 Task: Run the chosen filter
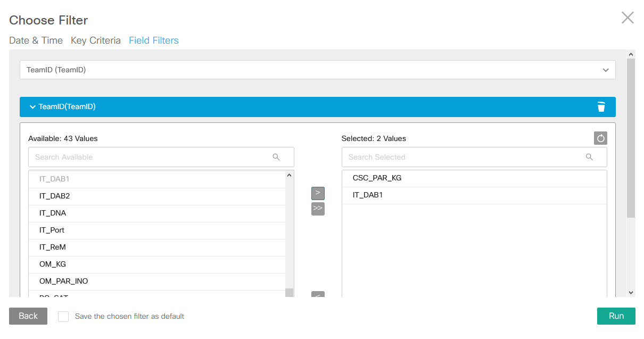(x=616, y=316)
